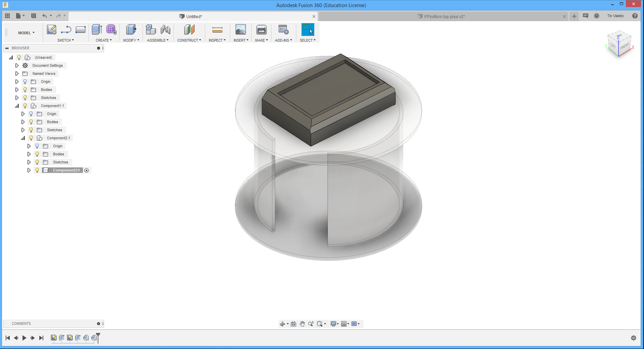The image size is (644, 349).
Task: Save the design with the disk icon
Action: (x=34, y=16)
